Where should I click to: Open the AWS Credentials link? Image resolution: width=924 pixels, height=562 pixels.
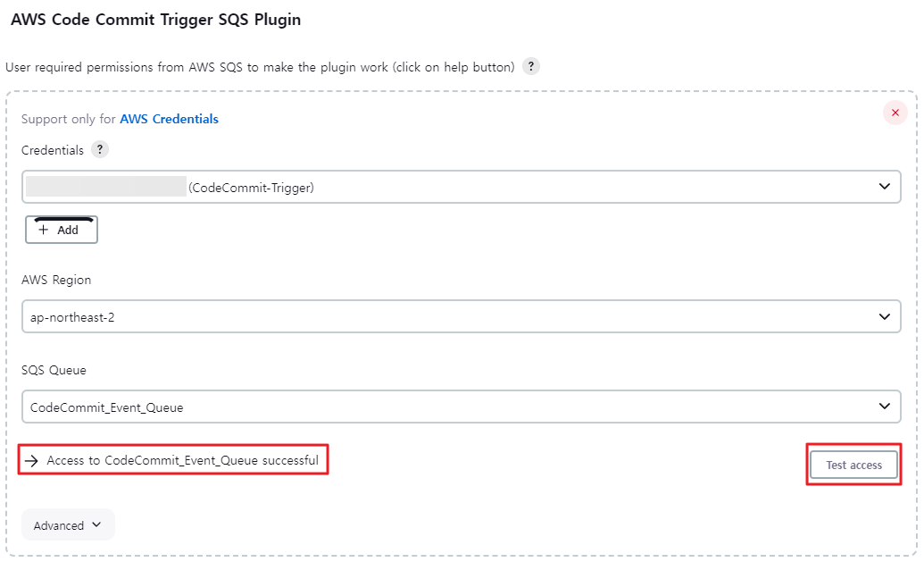169,119
